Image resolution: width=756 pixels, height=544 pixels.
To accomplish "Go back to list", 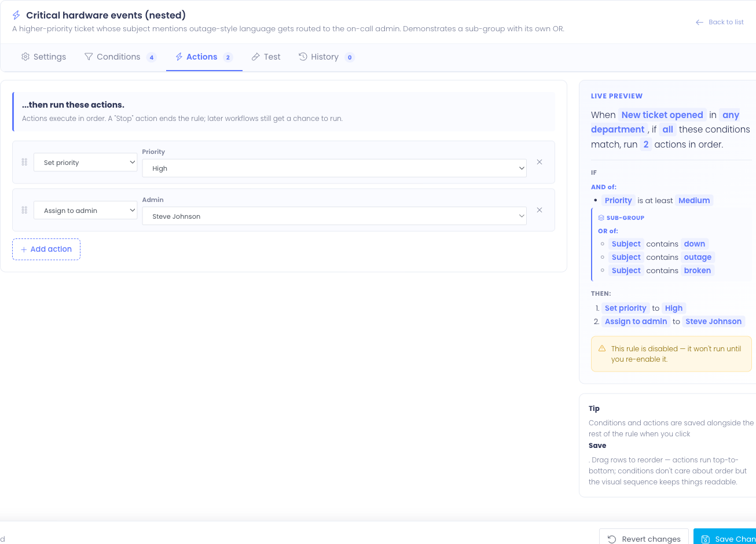I will click(x=720, y=22).
